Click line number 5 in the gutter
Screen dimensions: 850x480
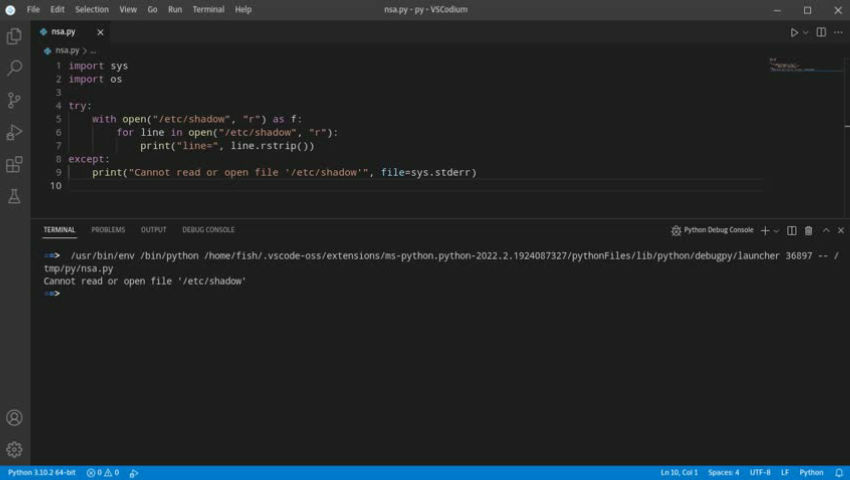(x=59, y=119)
